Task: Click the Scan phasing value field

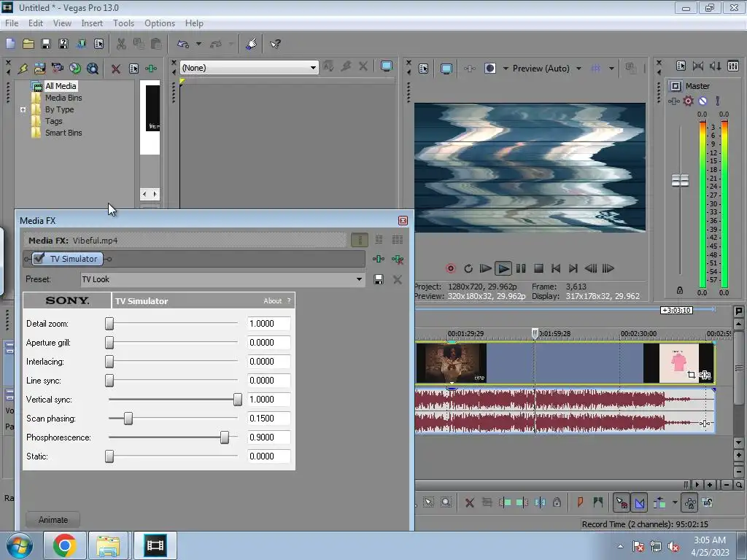Action: tap(268, 419)
